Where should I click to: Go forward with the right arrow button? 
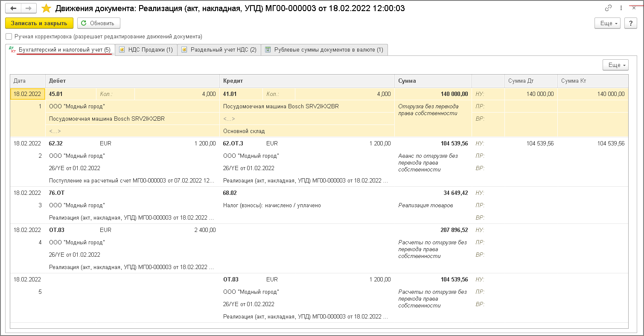pos(29,8)
